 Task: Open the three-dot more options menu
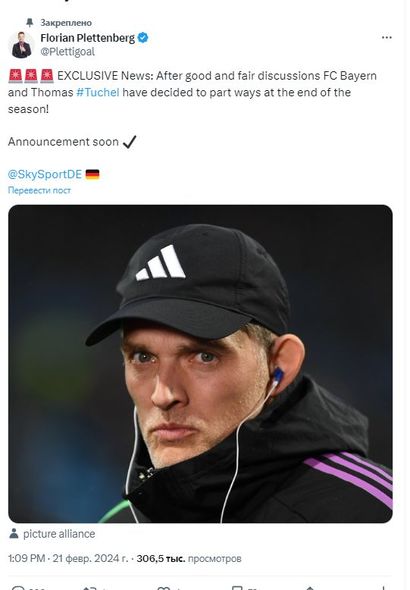(386, 38)
